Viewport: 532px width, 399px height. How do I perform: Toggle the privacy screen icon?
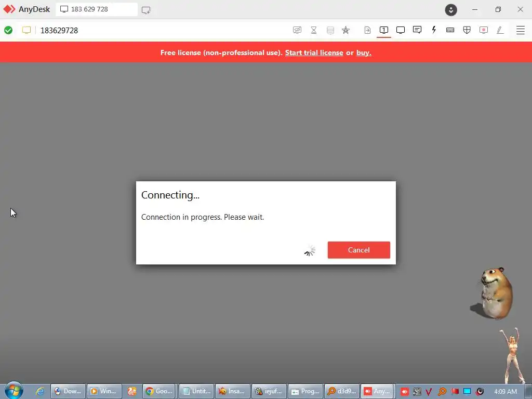[297, 30]
